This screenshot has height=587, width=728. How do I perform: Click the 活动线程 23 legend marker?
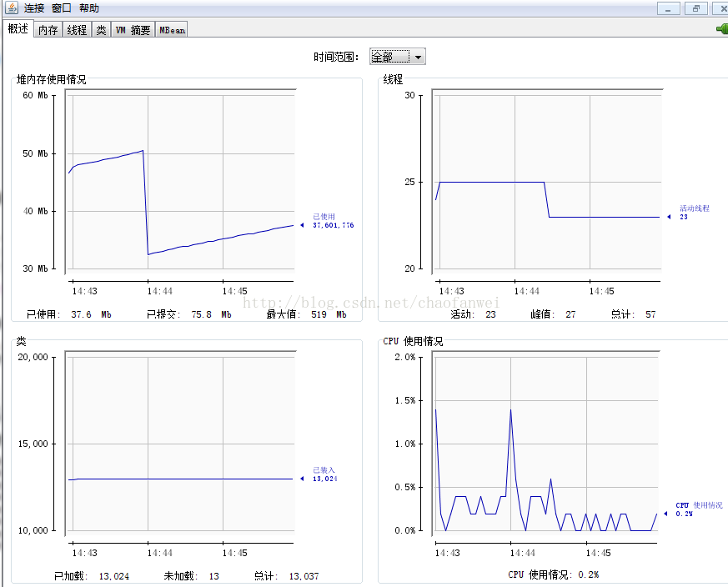[689, 213]
